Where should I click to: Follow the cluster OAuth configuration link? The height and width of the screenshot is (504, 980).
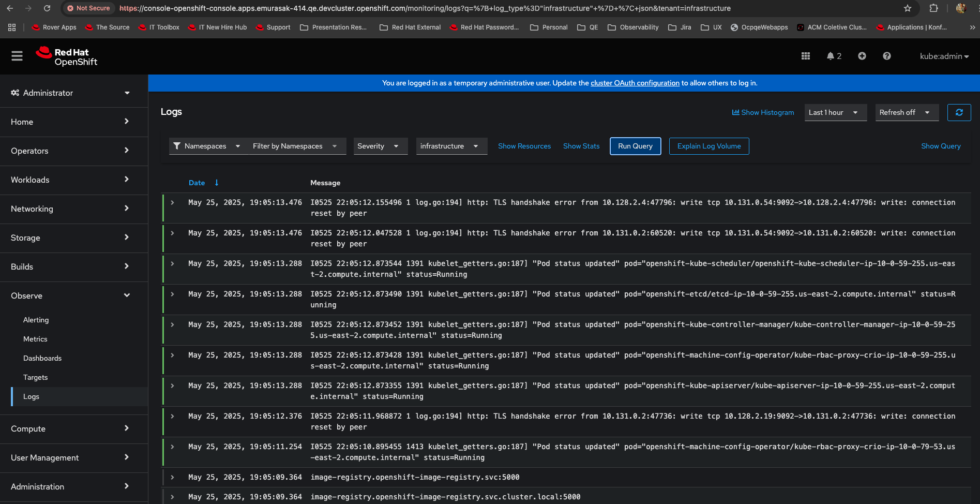coord(635,83)
